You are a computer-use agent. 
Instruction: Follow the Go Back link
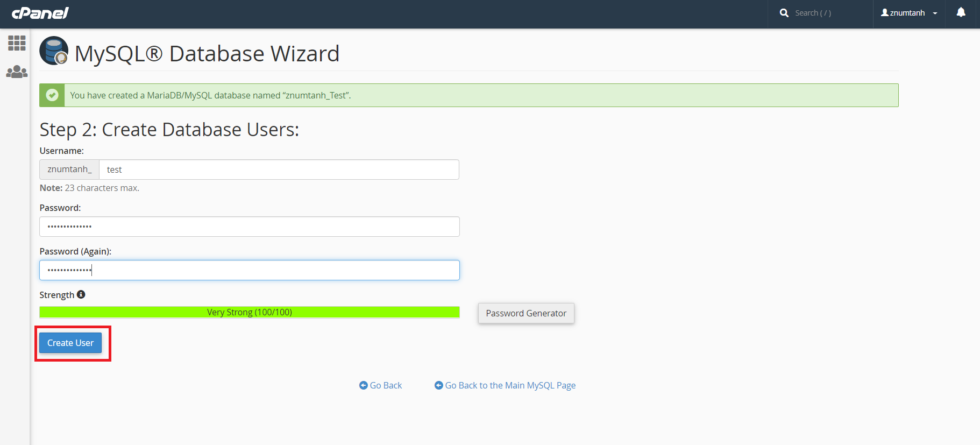[x=381, y=385]
